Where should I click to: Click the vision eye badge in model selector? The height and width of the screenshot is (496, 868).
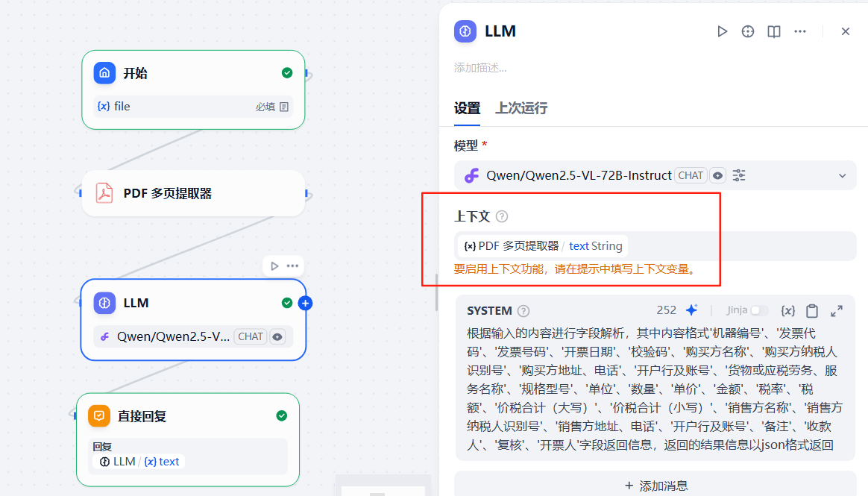[x=718, y=175]
